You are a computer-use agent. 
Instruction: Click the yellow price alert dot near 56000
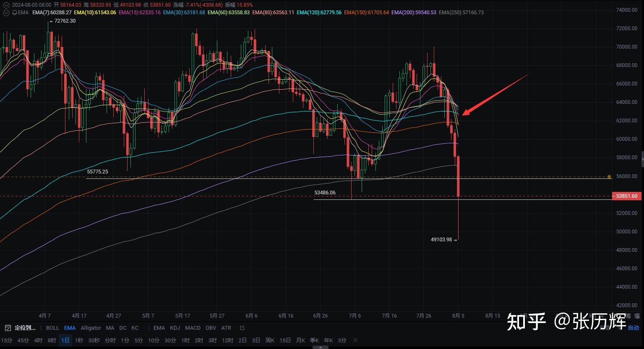609,177
